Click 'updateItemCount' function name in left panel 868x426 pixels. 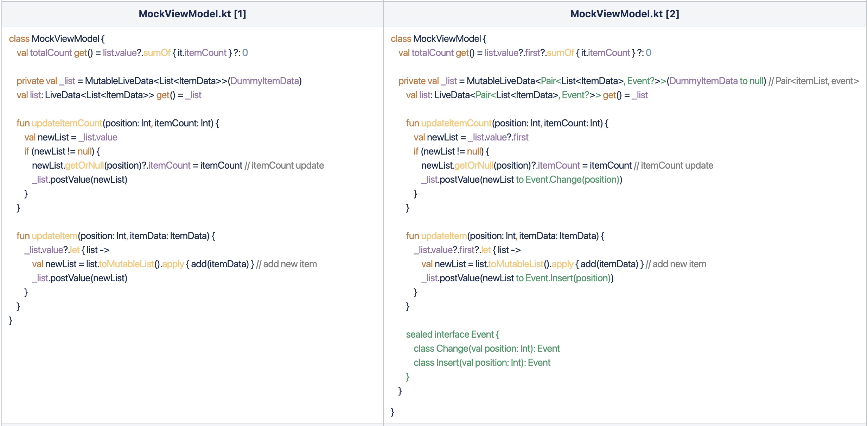tap(67, 123)
